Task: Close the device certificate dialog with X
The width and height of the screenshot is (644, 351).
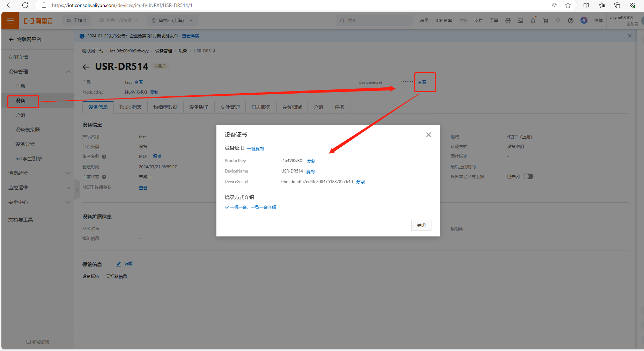Action: (428, 135)
